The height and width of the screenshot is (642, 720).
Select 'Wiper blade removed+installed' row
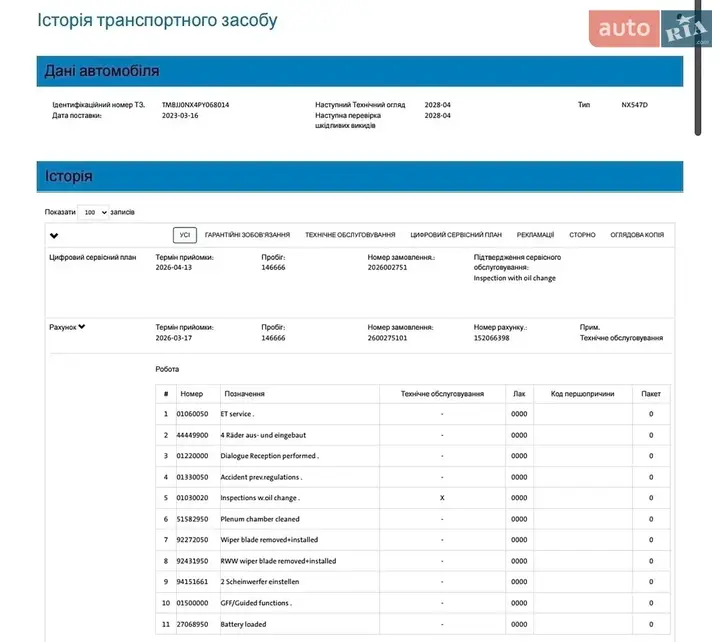pyautogui.click(x=413, y=540)
